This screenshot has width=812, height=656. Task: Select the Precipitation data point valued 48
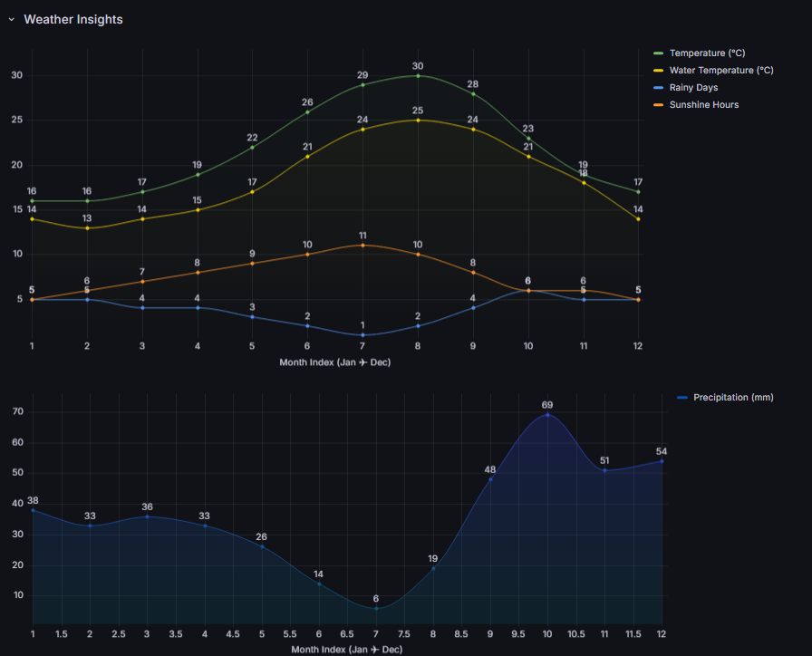pyautogui.click(x=490, y=479)
